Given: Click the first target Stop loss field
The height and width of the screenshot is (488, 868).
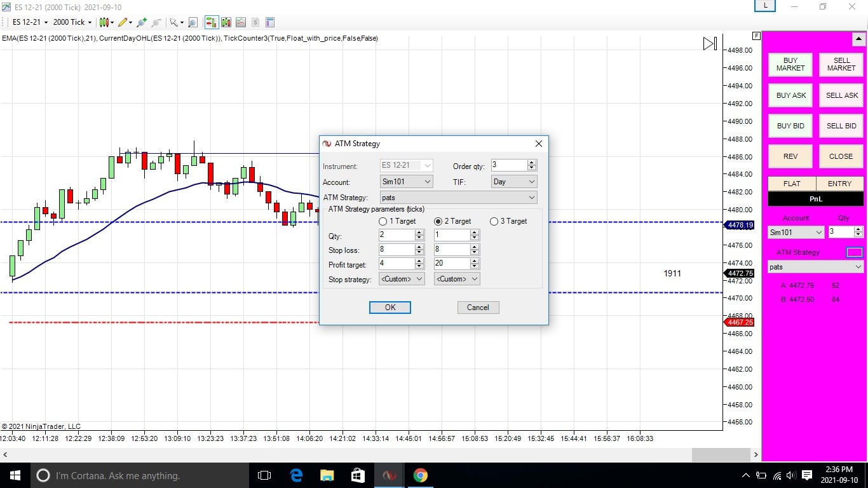Looking at the screenshot, I should click(397, 250).
